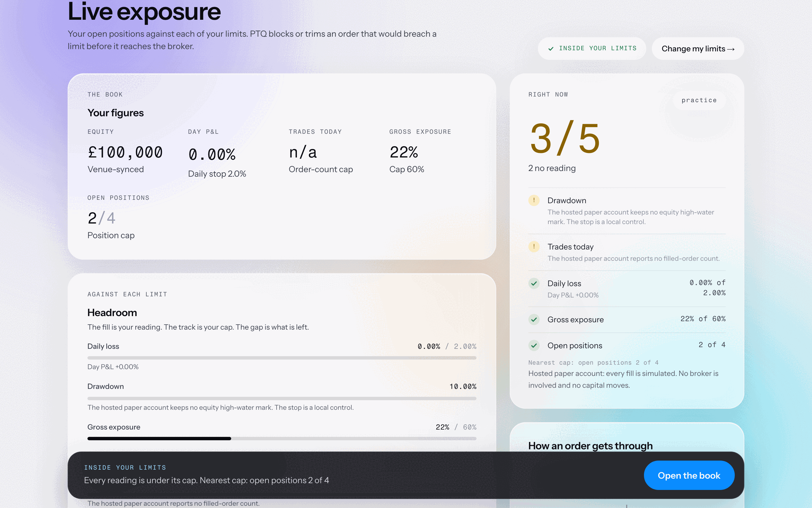
Task: Click the n/a value under Trades Today
Action: pos(303,152)
